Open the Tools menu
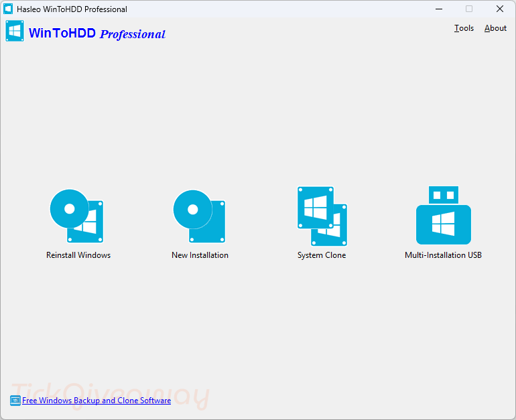Viewport: 516px width, 420px height. 464,28
